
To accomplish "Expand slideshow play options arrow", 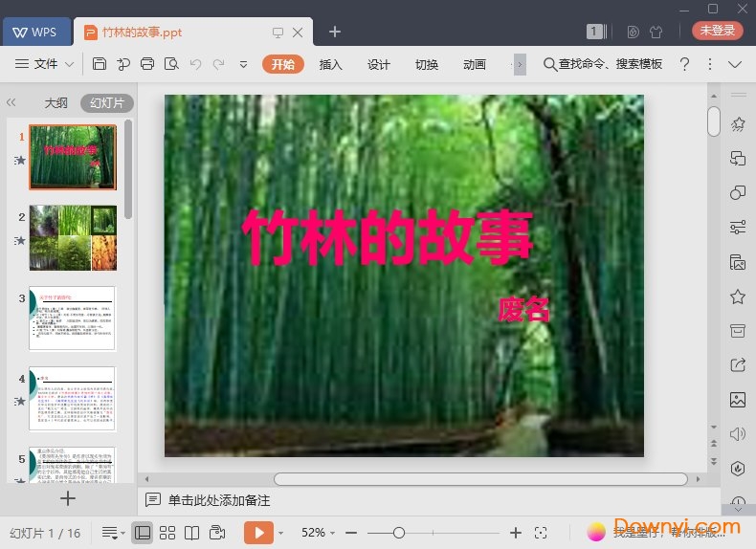I will (281, 533).
